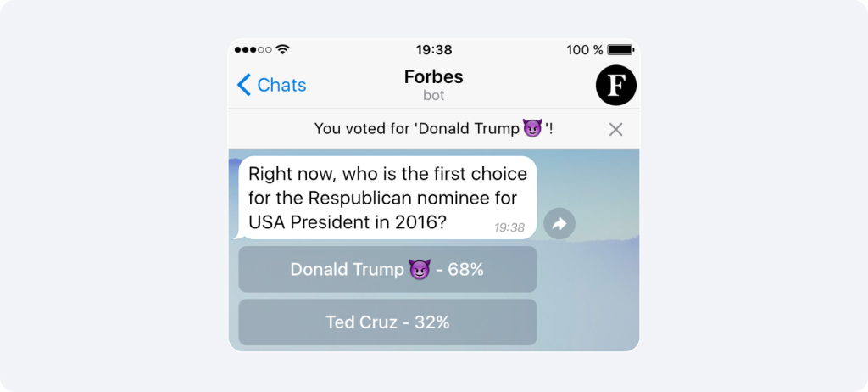Image resolution: width=868 pixels, height=392 pixels.
Task: Go back via the Chats label
Action: [281, 85]
